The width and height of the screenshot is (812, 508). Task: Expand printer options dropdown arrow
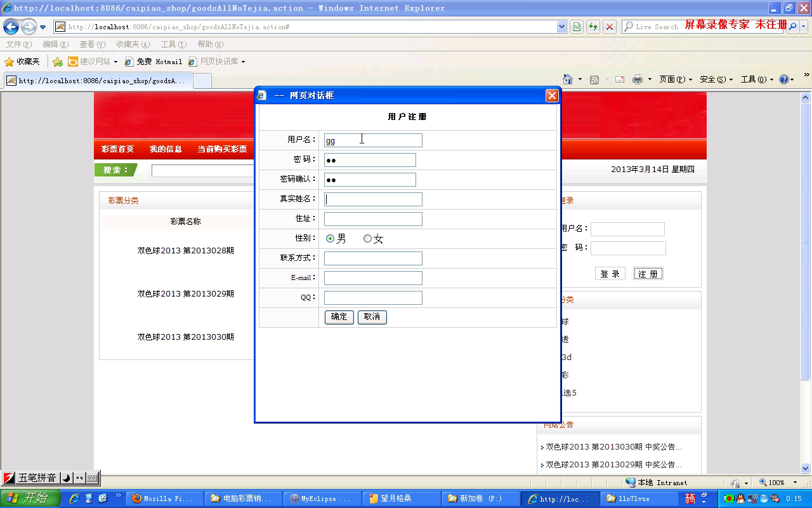[x=650, y=79]
